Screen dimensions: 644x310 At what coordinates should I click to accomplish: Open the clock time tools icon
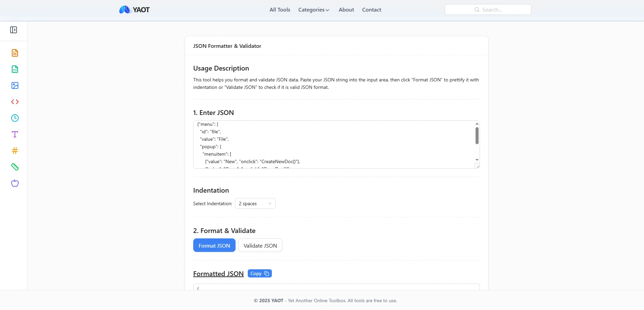[15, 118]
